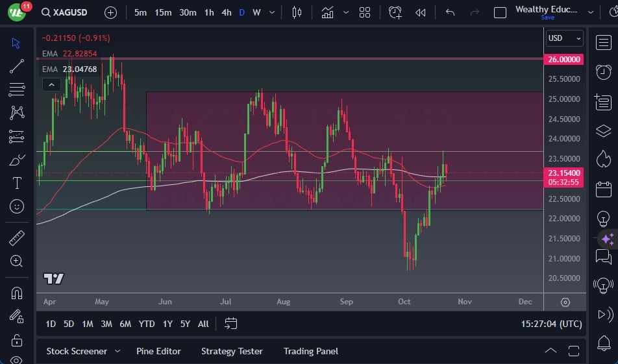Viewport: 618px width, 364px height.
Task: Select the text annotation tool
Action: click(x=17, y=183)
